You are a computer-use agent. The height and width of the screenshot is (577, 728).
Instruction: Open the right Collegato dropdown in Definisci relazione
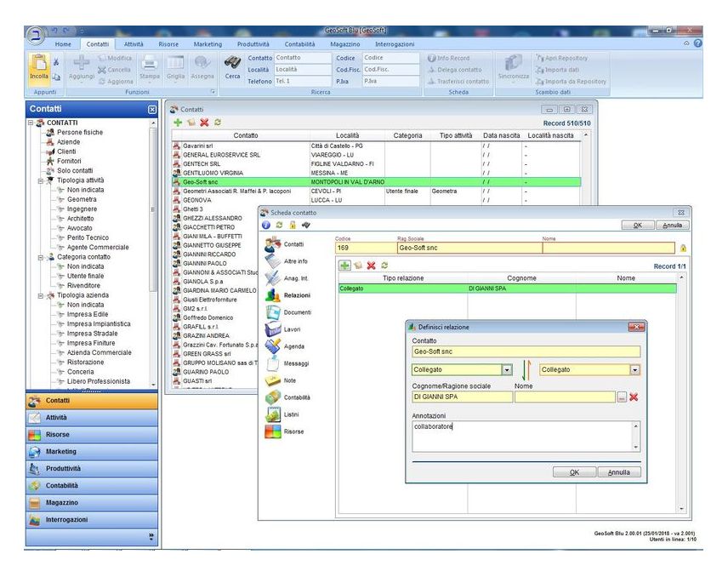634,370
